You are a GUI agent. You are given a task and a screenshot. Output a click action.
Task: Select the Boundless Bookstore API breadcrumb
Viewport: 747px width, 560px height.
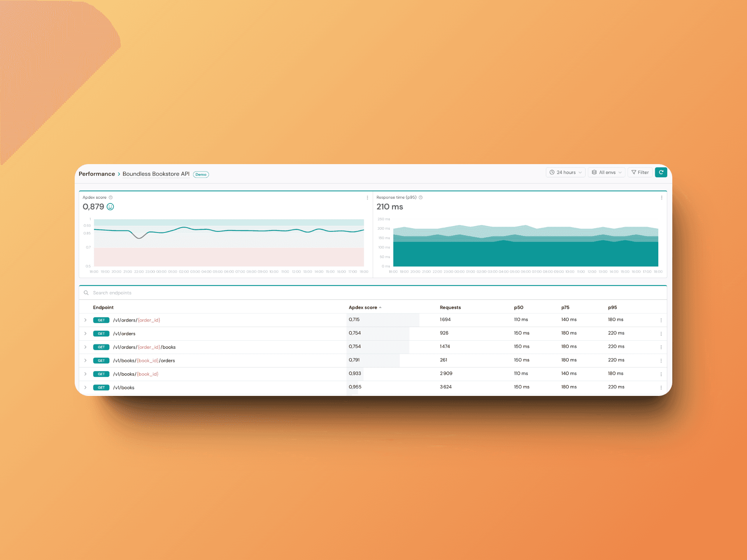[156, 174]
